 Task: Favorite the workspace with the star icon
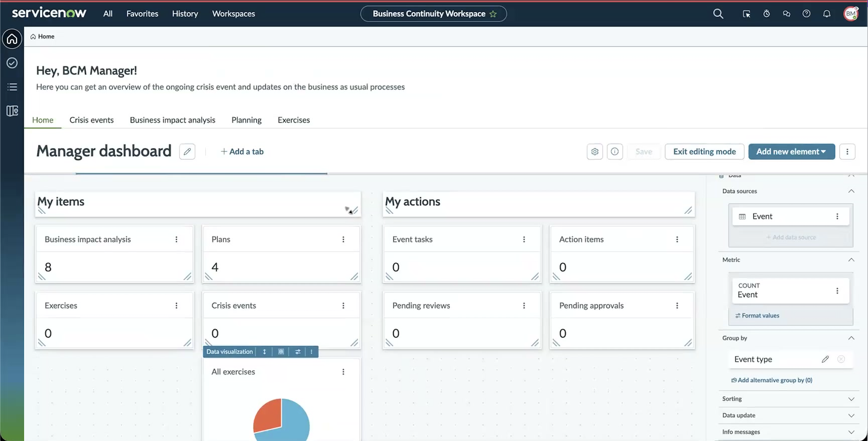(493, 14)
